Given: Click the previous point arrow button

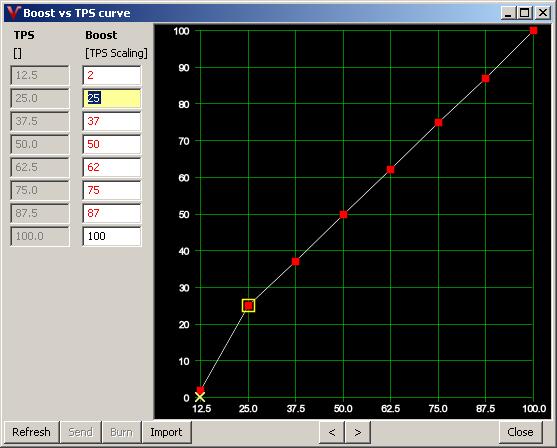Looking at the screenshot, I should (331, 432).
